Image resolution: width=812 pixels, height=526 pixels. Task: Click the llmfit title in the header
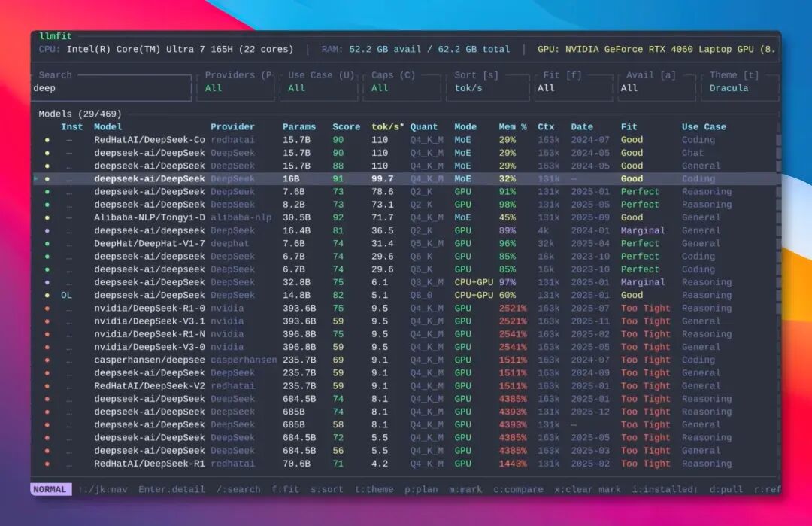click(x=56, y=35)
